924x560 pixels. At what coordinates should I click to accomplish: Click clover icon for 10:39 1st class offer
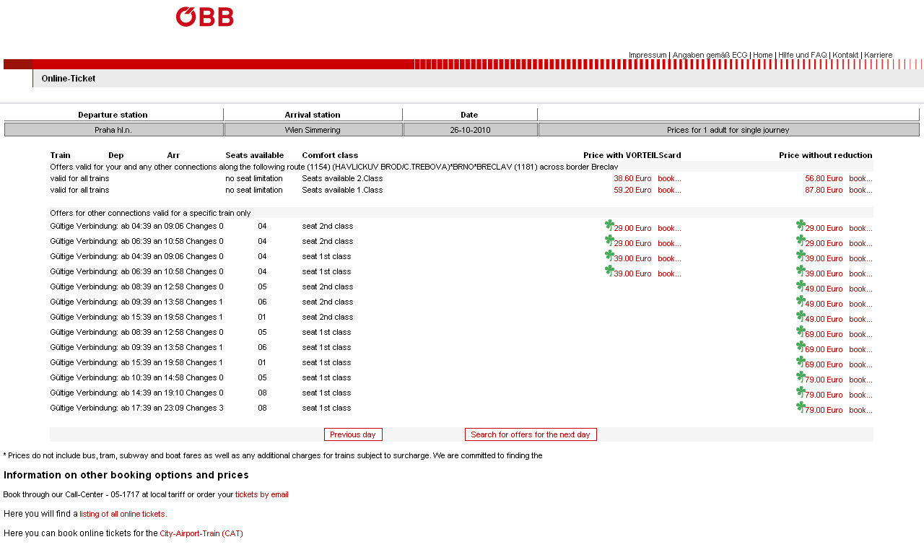point(801,377)
